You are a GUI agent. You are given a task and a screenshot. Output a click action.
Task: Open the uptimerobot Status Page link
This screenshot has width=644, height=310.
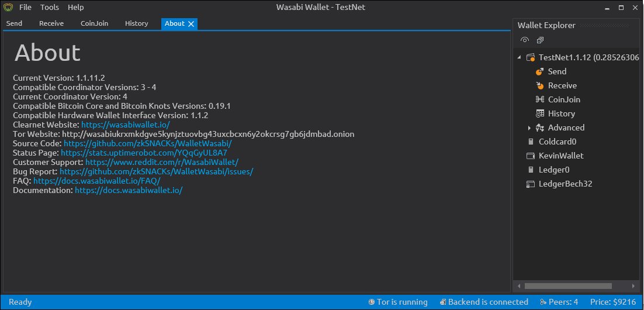144,153
